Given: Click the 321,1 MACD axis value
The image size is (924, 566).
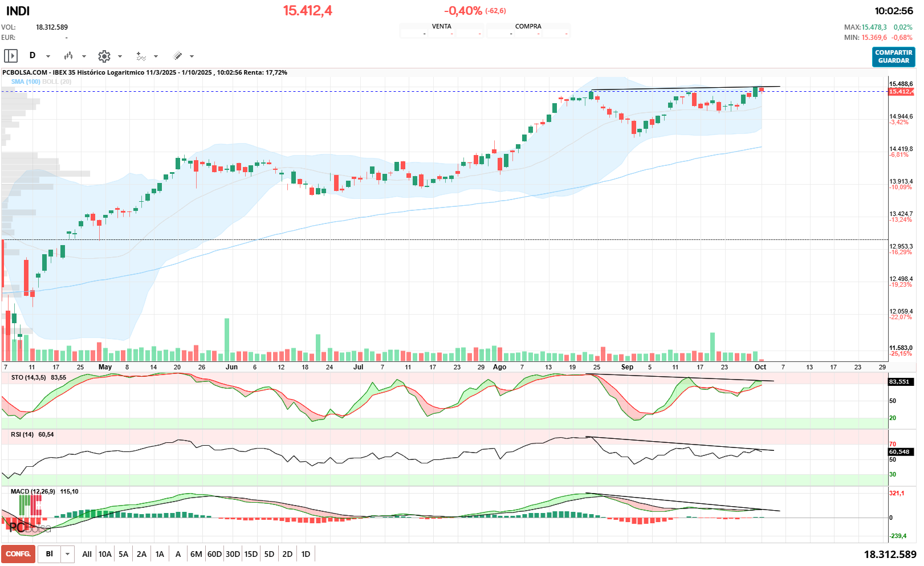Looking at the screenshot, I should tap(897, 493).
